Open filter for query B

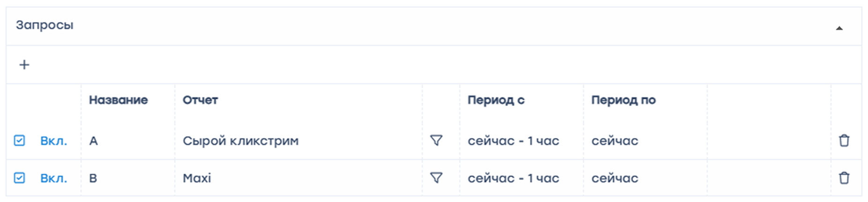[436, 178]
